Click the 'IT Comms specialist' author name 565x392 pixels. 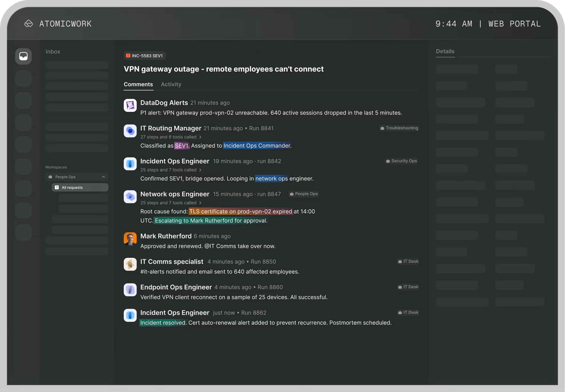click(x=172, y=262)
